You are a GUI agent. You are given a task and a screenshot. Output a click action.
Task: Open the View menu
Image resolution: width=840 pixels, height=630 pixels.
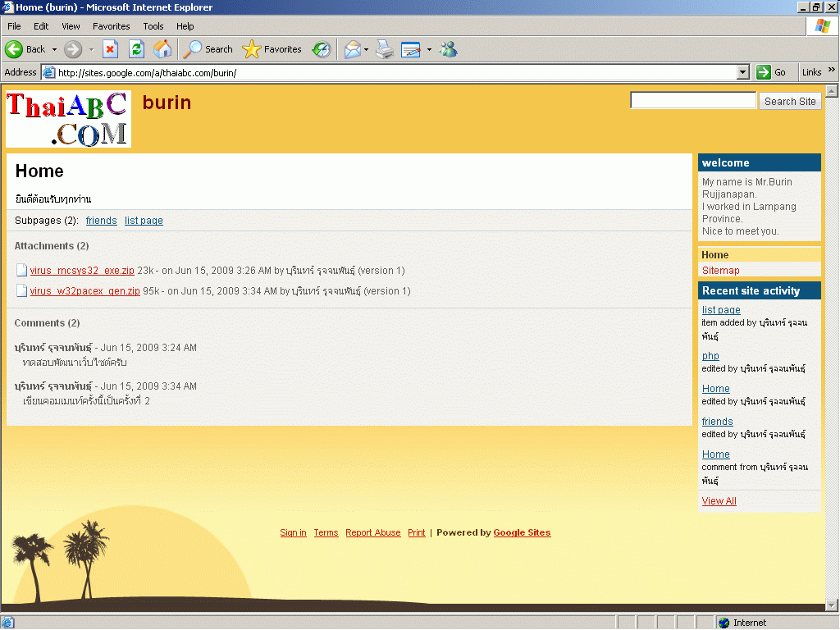(x=71, y=26)
